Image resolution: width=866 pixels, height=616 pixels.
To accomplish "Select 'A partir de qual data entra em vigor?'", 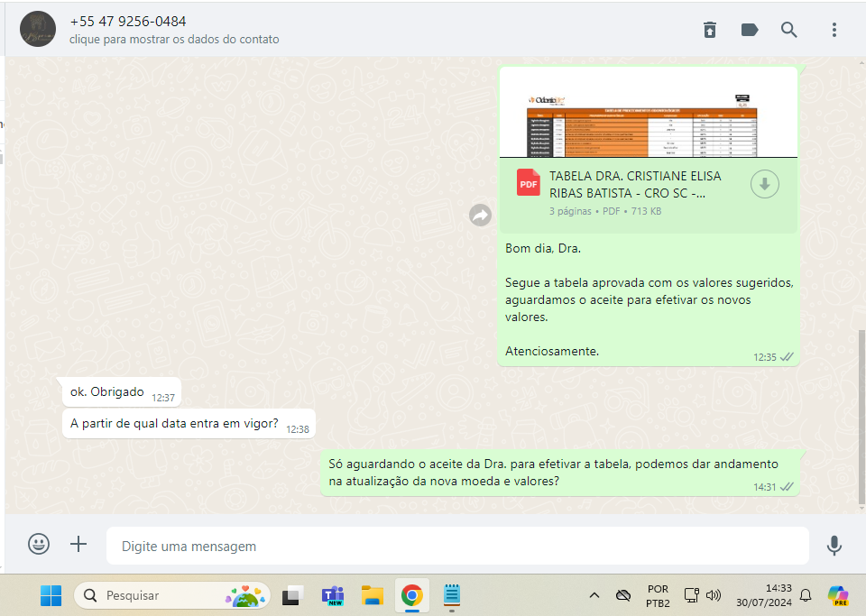I will click(189, 424).
